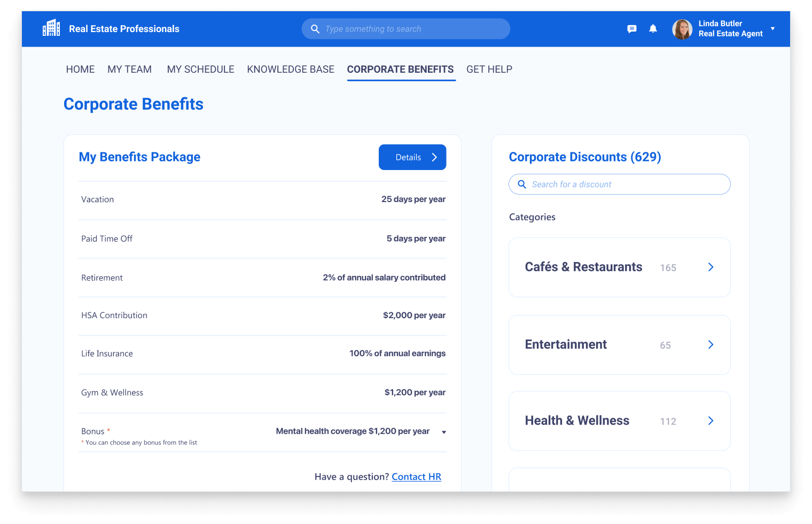This screenshot has height=524, width=812.
Task: Open the notifications bell
Action: pyautogui.click(x=653, y=29)
